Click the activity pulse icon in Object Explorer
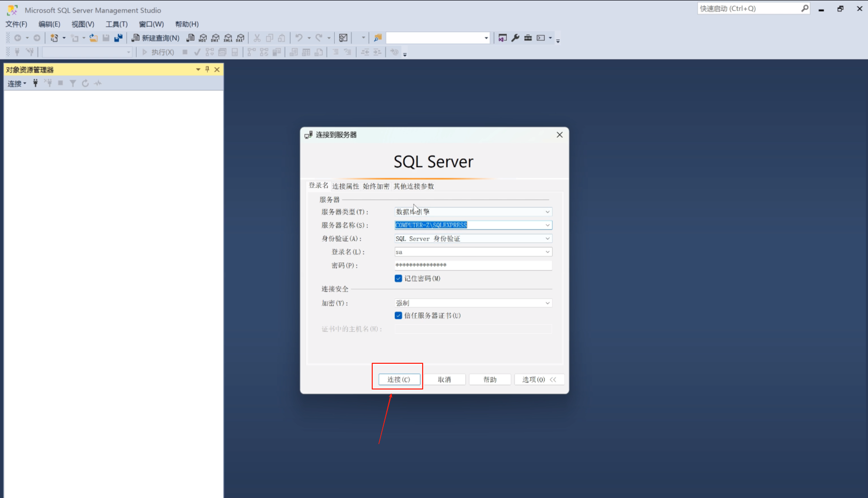Image resolution: width=868 pixels, height=498 pixels. click(98, 83)
